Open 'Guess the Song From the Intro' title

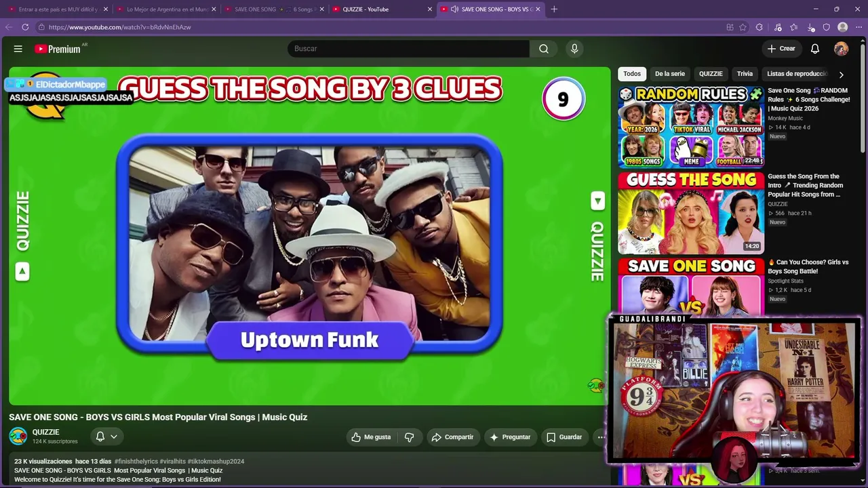point(806,185)
